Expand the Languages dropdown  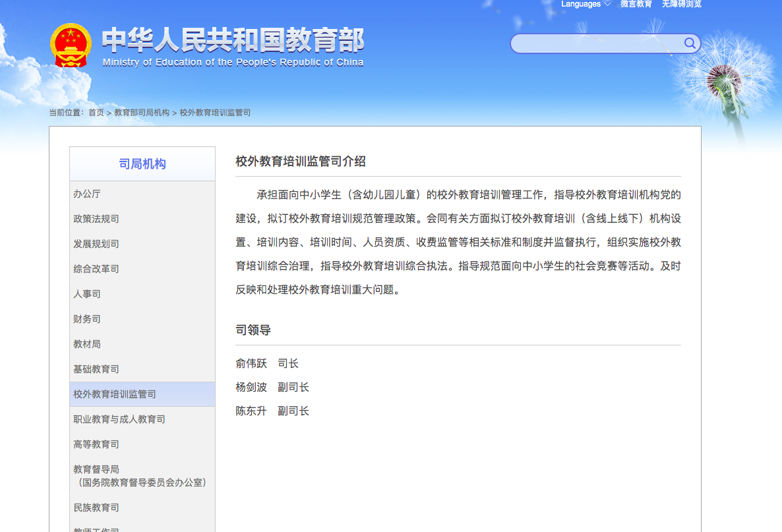(x=584, y=4)
